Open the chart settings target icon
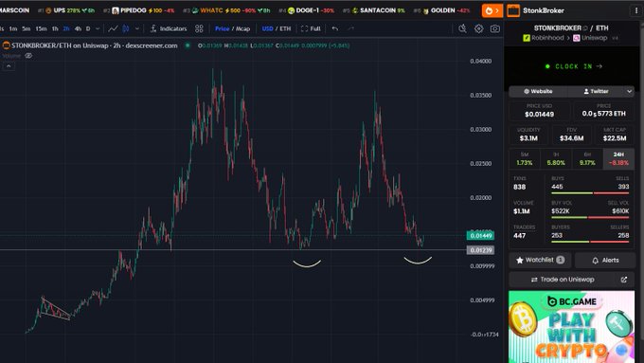644x363 pixels. 479,28
